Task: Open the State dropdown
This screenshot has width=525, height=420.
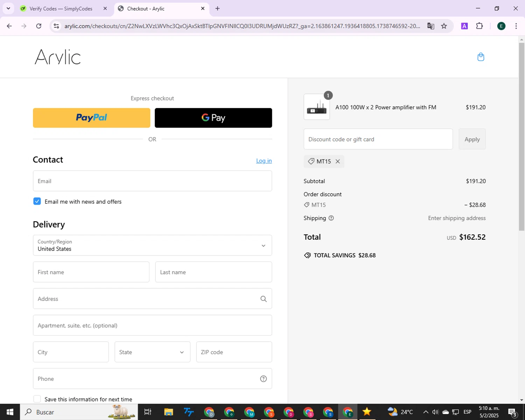Action: pyautogui.click(x=152, y=352)
